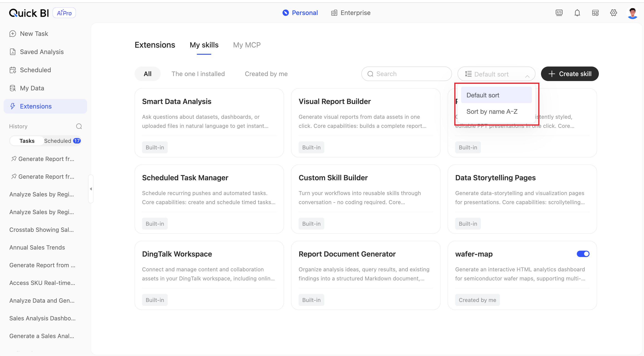Click the New Task plus icon
The image size is (644, 356).
(13, 34)
